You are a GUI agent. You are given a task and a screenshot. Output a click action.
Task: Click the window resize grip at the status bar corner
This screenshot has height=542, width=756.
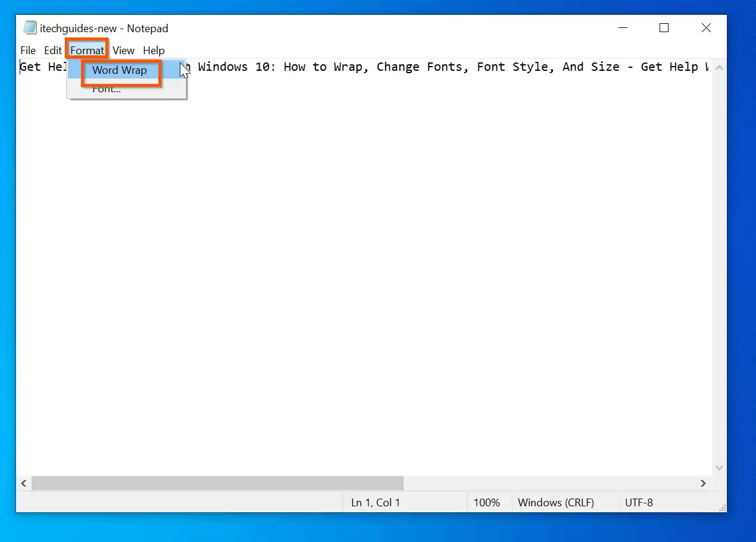pyautogui.click(x=721, y=507)
